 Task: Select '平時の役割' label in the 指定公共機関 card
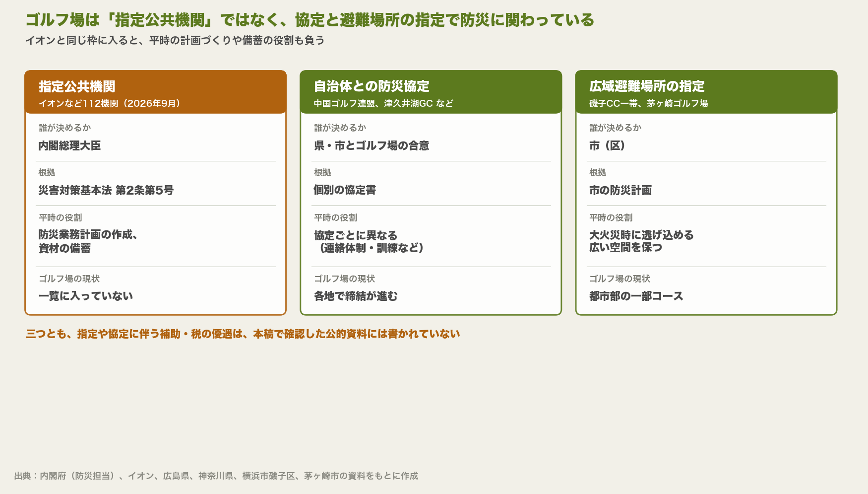(61, 217)
